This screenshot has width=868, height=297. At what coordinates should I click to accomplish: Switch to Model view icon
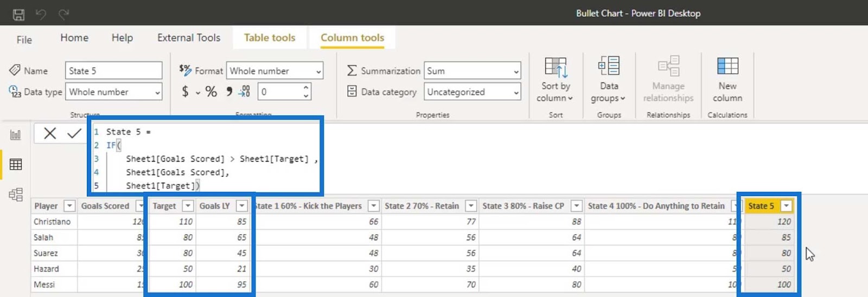click(x=16, y=195)
